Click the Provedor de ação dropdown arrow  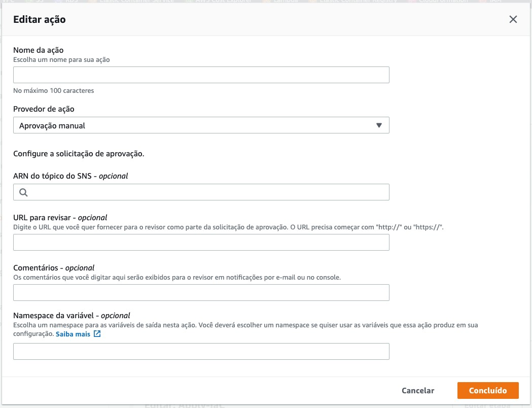[x=379, y=125]
